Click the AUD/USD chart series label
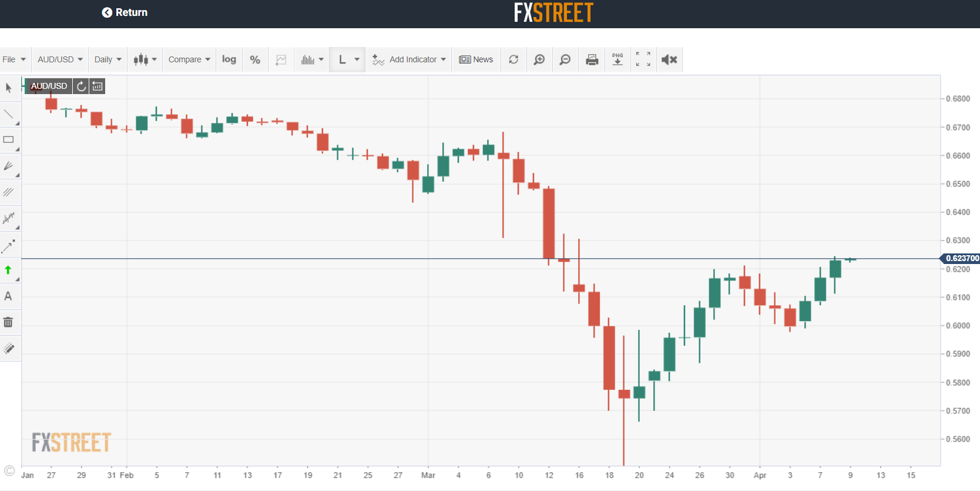Screen dimensions: 980x491 coord(49,86)
